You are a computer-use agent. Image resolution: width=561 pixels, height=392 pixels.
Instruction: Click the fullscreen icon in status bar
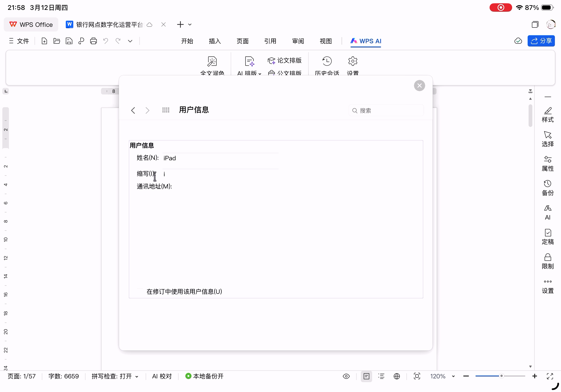click(550, 376)
